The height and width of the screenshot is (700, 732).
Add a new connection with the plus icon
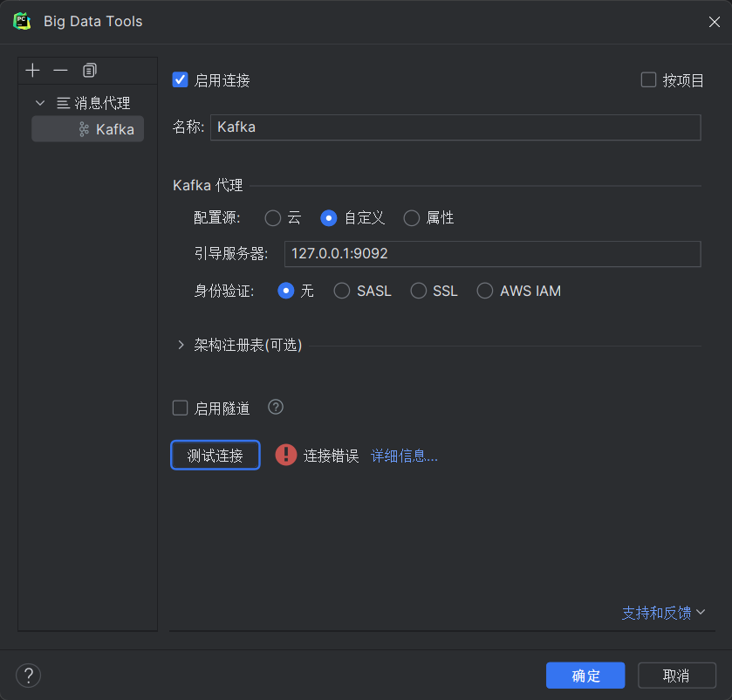[32, 71]
